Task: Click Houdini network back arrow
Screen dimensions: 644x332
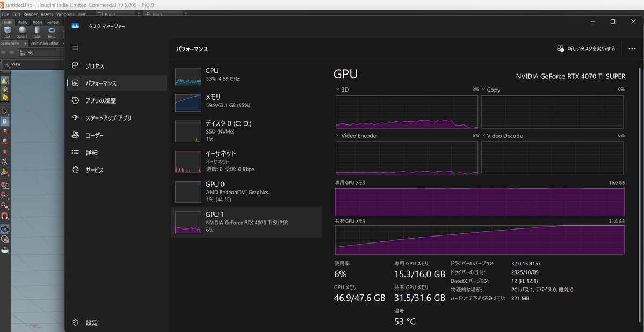Action: click(x=4, y=53)
